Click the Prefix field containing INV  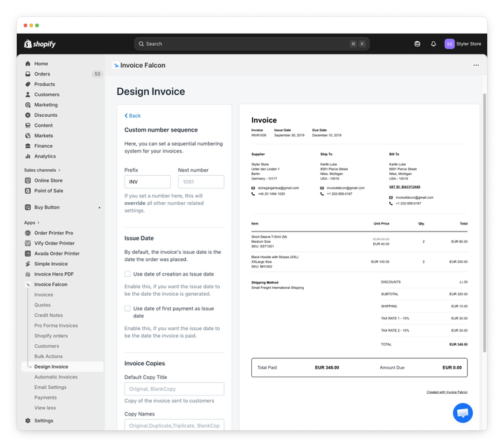(148, 182)
